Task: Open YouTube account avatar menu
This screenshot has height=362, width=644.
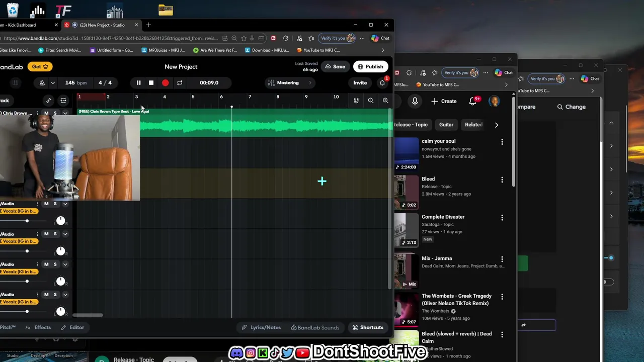Action: pyautogui.click(x=494, y=101)
